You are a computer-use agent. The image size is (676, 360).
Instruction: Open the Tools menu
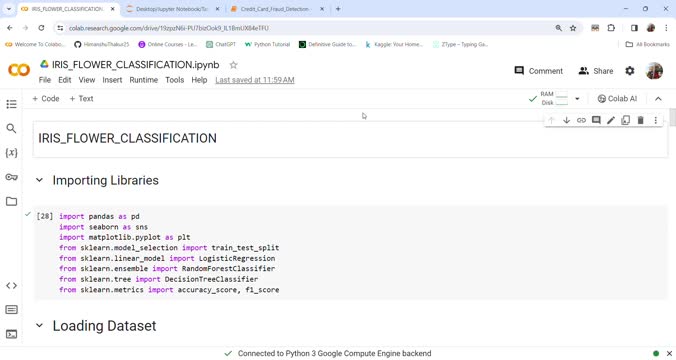point(175,80)
